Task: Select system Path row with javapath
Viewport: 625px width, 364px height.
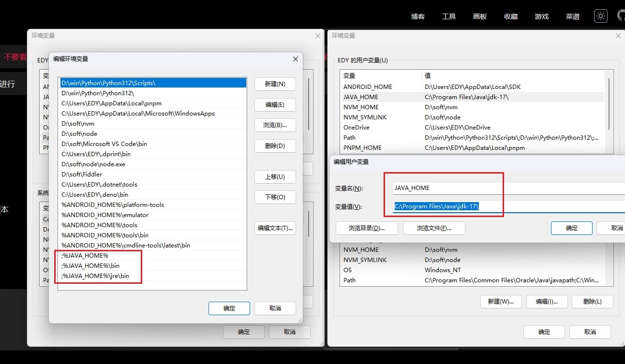Action: [472, 280]
